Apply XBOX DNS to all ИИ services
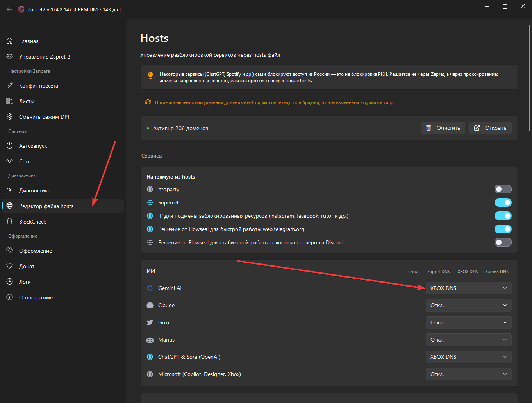The width and height of the screenshot is (532, 403). tap(468, 272)
